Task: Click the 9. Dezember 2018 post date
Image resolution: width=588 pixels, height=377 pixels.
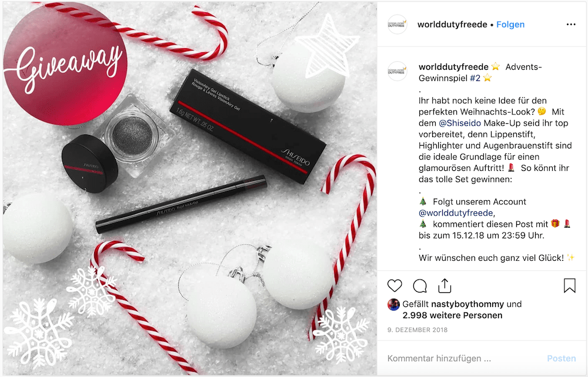Action: coord(417,330)
